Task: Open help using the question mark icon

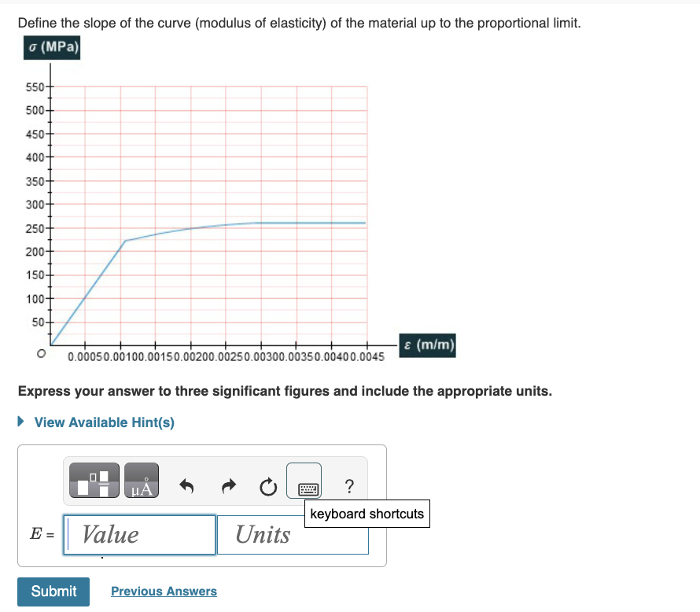Action: tap(348, 486)
